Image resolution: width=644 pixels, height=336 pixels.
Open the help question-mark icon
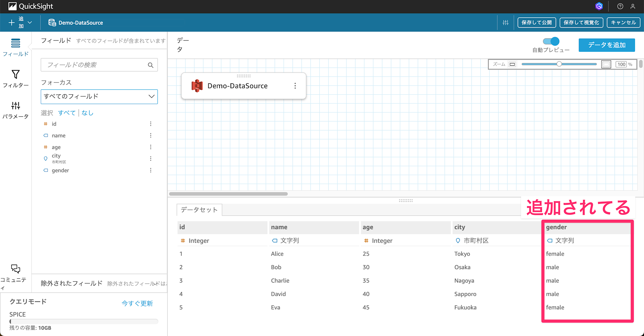pos(620,6)
